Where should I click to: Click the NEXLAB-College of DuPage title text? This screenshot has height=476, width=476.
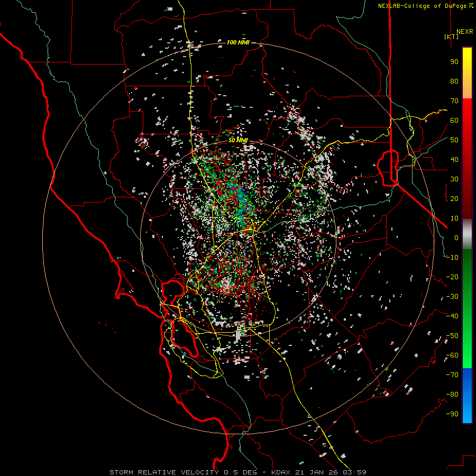426,6
